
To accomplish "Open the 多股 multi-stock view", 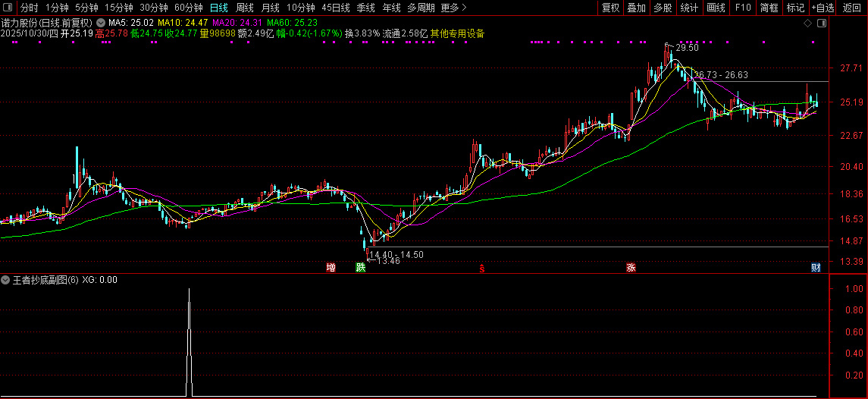I will tap(663, 8).
